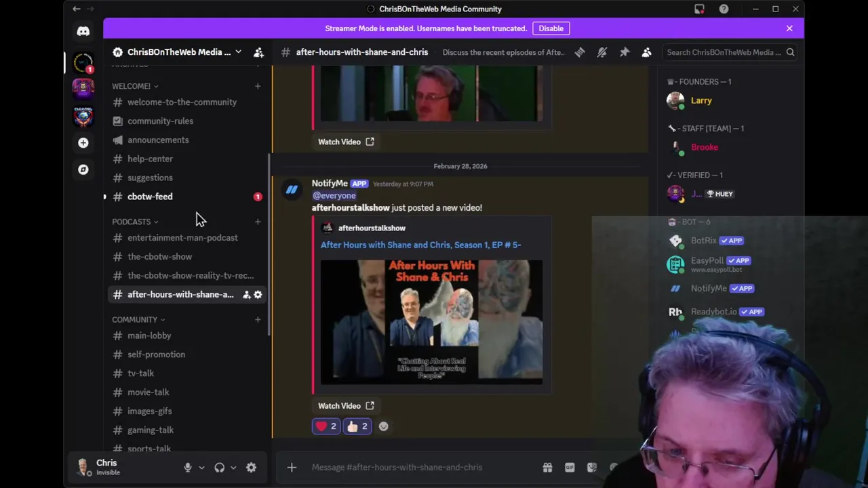This screenshot has height=488, width=868.
Task: Click upper Watch Video above February 28
Action: point(346,142)
